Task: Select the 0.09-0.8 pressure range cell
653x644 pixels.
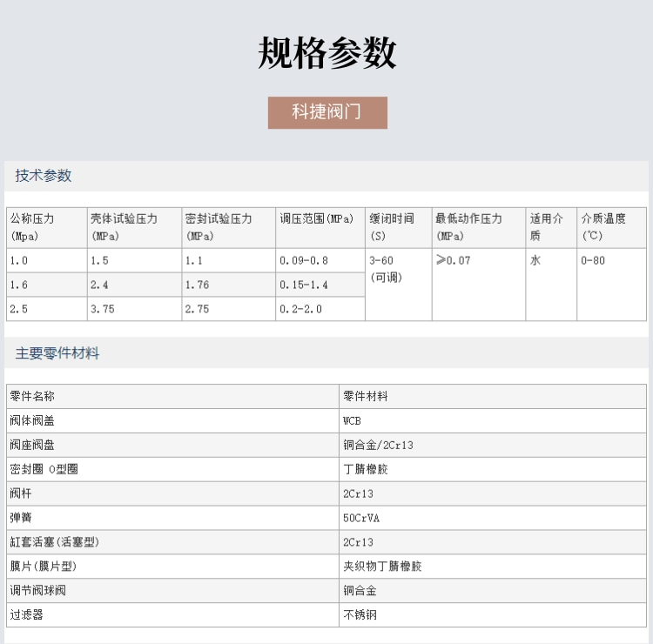Action: (320, 260)
